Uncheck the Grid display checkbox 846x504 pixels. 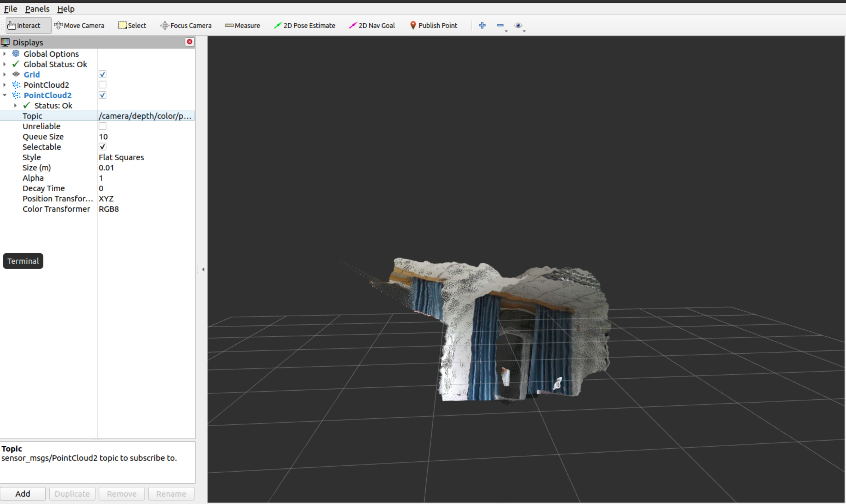point(102,74)
